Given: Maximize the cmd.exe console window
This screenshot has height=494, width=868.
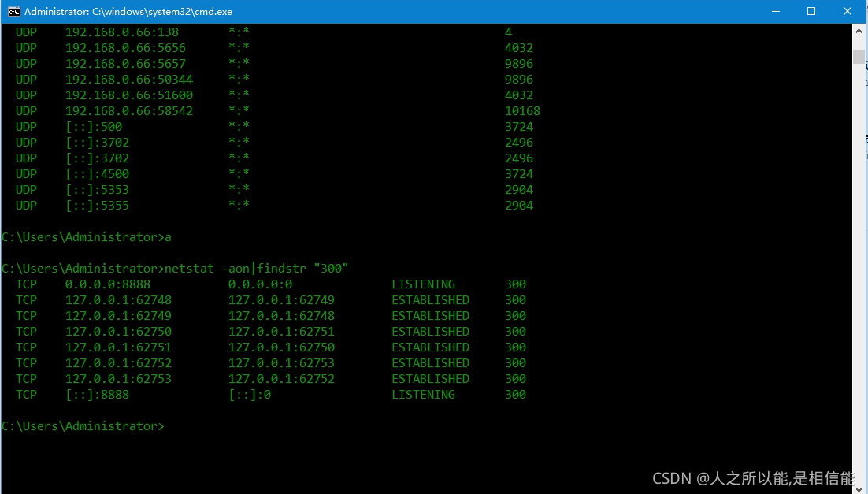Looking at the screenshot, I should 811,12.
